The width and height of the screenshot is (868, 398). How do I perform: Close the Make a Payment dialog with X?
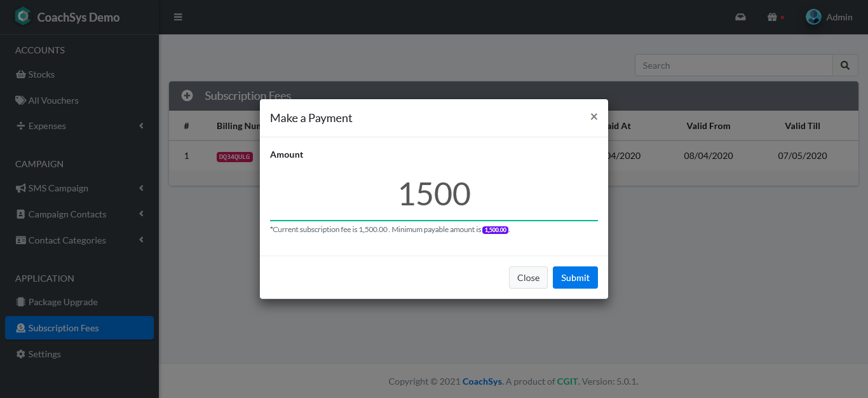pyautogui.click(x=593, y=117)
